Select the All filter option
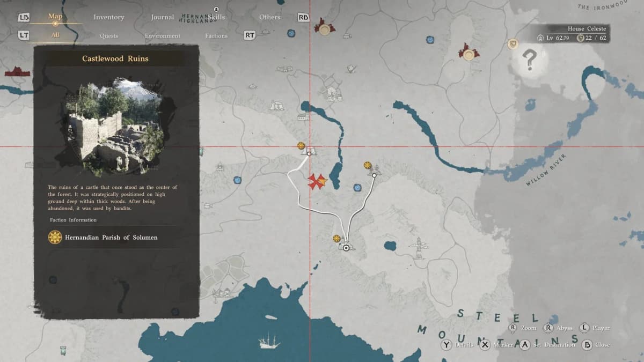 [x=55, y=35]
